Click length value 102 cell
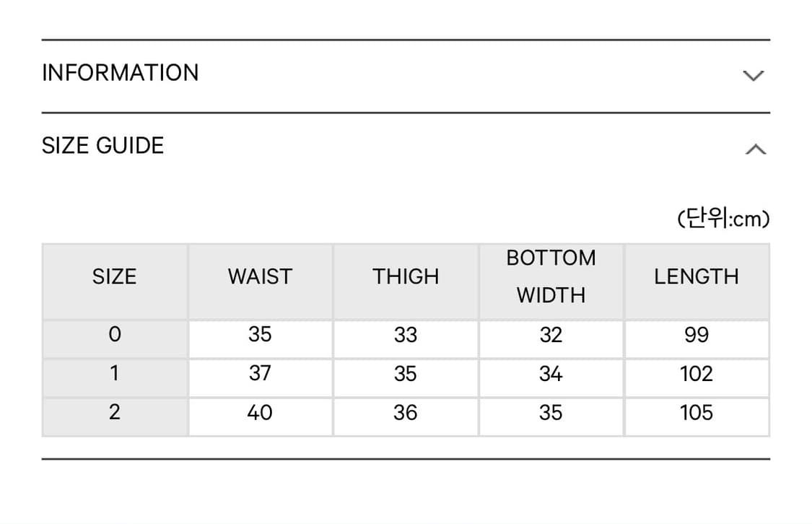This screenshot has width=812, height=524. (697, 374)
